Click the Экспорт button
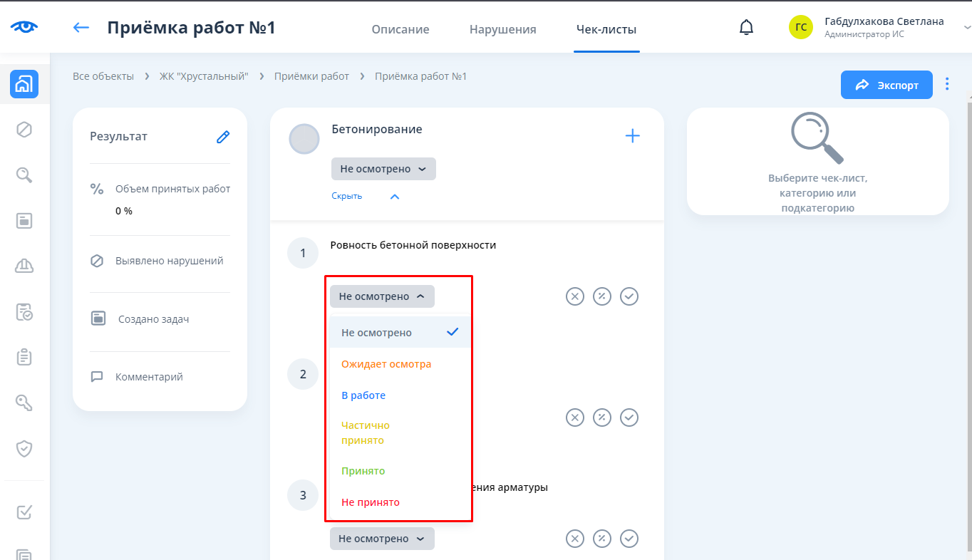972x560 pixels. tap(886, 85)
